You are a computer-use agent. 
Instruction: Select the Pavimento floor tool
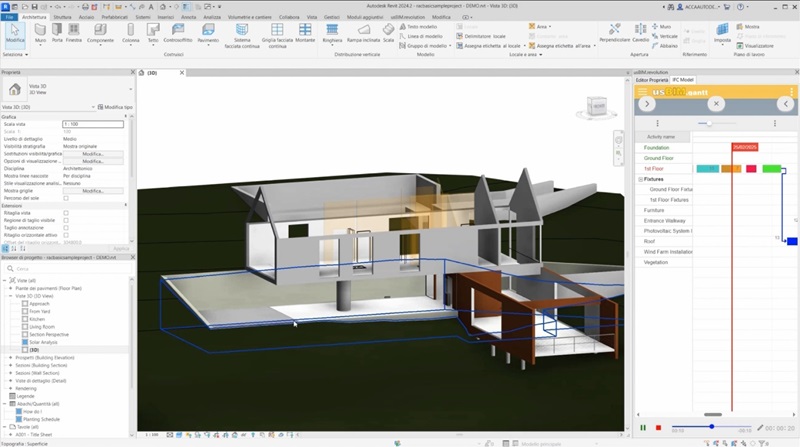pyautogui.click(x=208, y=33)
